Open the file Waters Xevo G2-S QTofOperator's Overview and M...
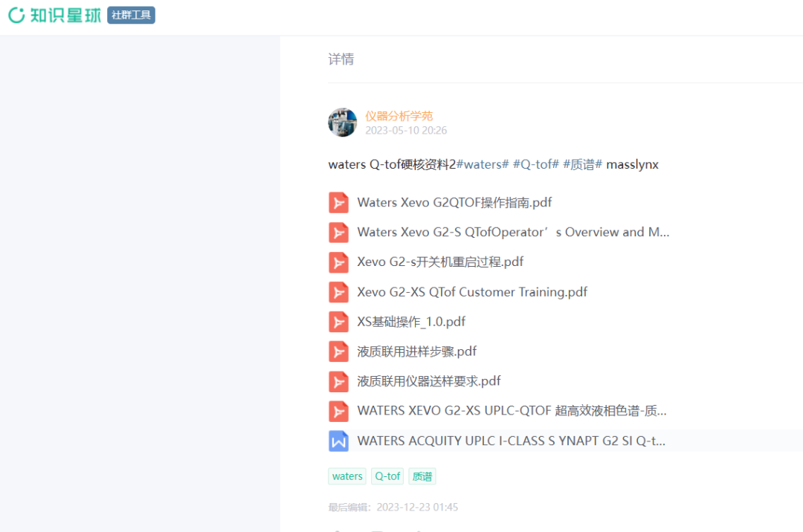 point(513,233)
